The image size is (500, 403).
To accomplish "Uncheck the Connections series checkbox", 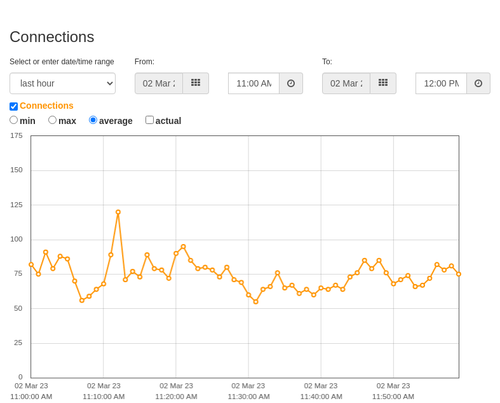I will pyautogui.click(x=14, y=106).
